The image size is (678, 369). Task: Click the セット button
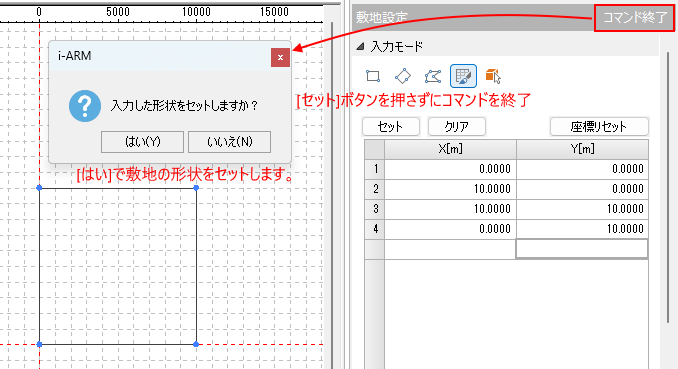point(391,127)
